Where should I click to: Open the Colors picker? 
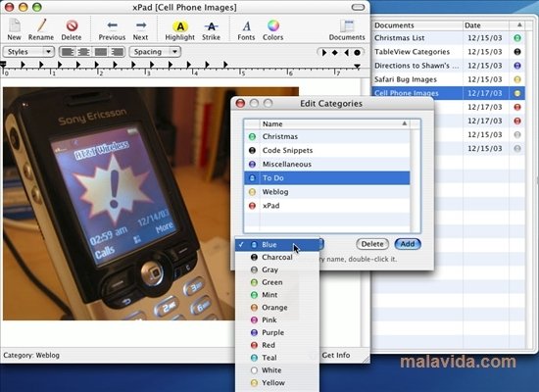273,25
